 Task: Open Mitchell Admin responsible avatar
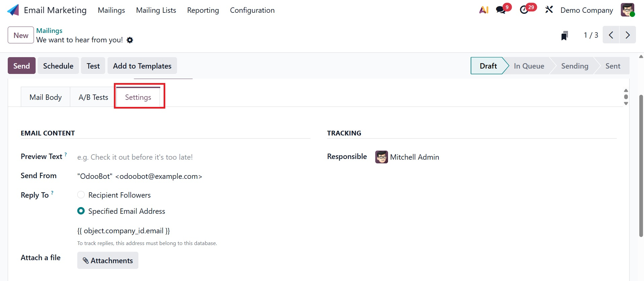pyautogui.click(x=381, y=157)
